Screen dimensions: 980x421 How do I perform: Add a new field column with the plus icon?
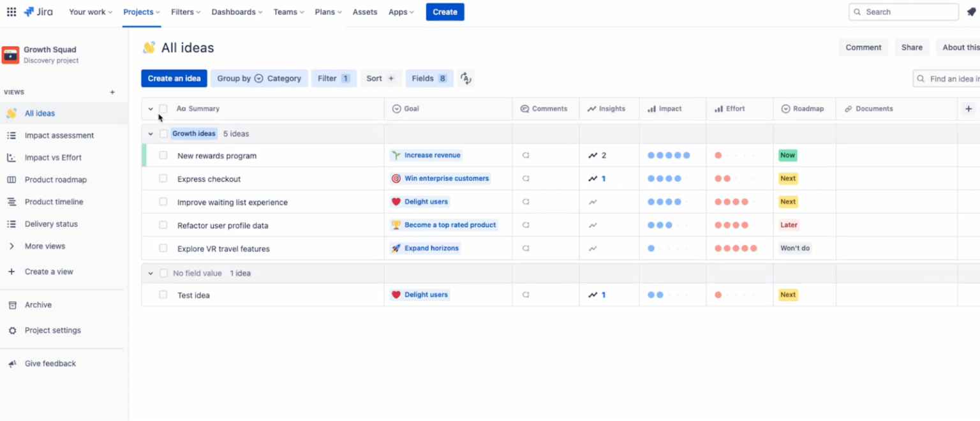tap(969, 108)
